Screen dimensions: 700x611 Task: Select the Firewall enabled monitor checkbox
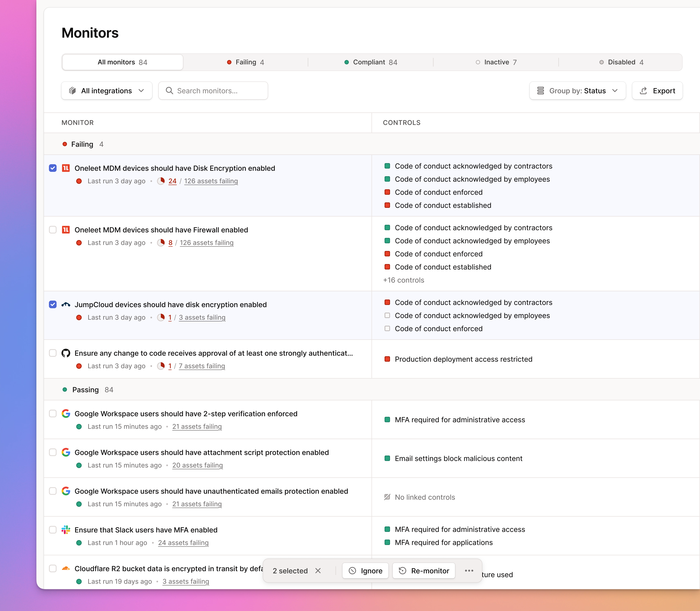[53, 230]
